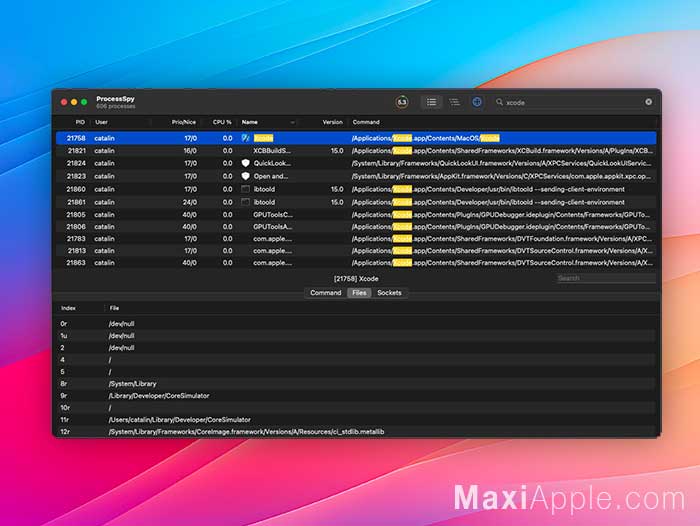Viewport: 700px width, 526px height.
Task: Toggle the blue globe filter icon
Action: [477, 102]
